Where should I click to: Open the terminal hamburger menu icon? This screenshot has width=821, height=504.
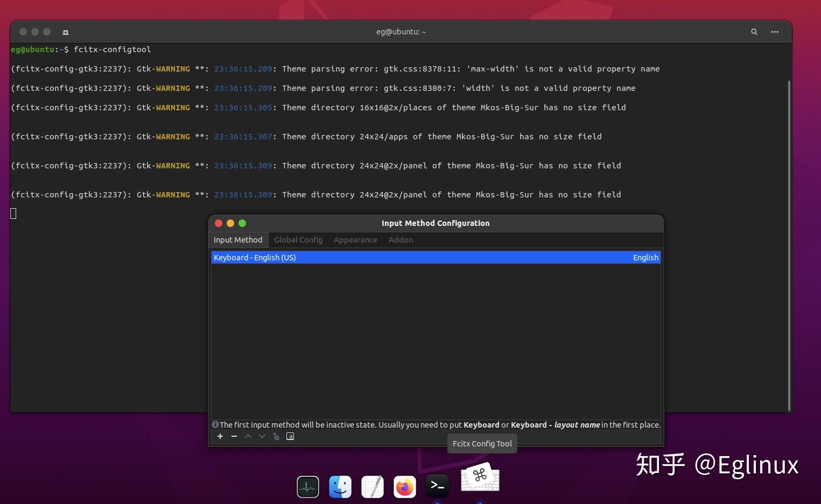[775, 32]
